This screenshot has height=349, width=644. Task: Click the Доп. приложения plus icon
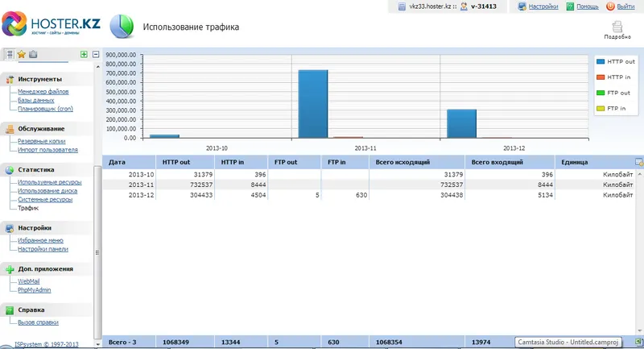point(10,269)
